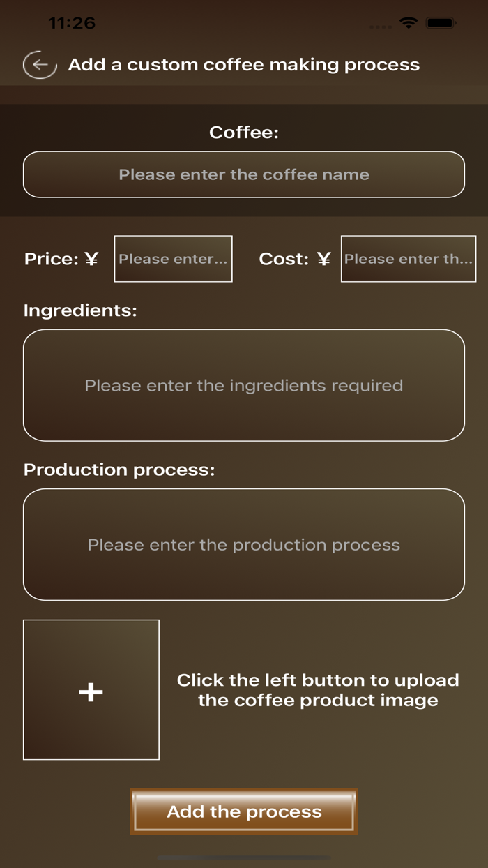
Task: Tap the 'Production process:' label
Action: [x=119, y=470]
